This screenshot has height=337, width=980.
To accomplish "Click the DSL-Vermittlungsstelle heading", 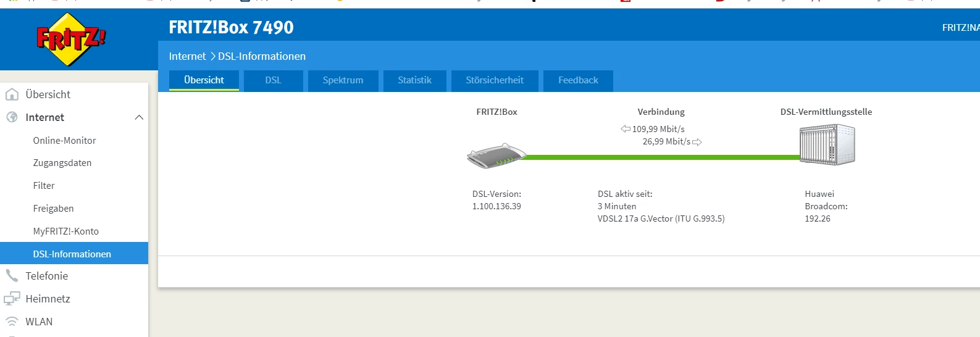I will (x=826, y=112).
